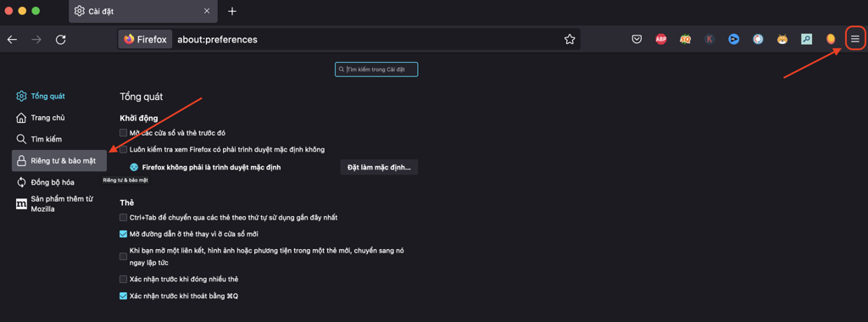Go back using the left arrow
The width and height of the screenshot is (868, 322).
pos(12,39)
